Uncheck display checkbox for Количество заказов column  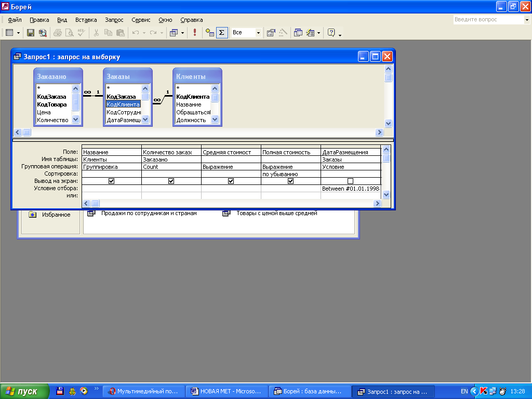171,181
